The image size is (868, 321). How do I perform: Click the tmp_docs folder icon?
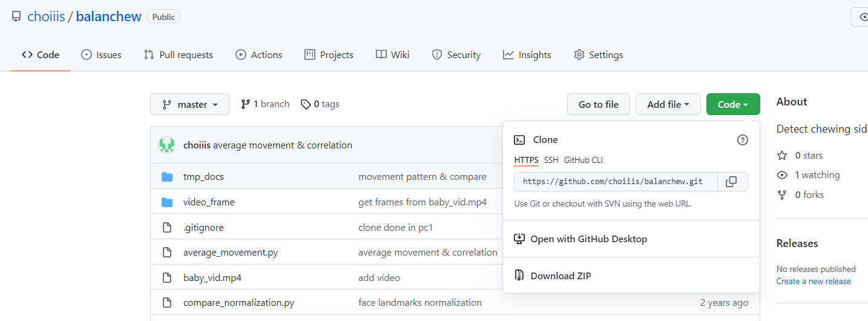click(x=168, y=177)
